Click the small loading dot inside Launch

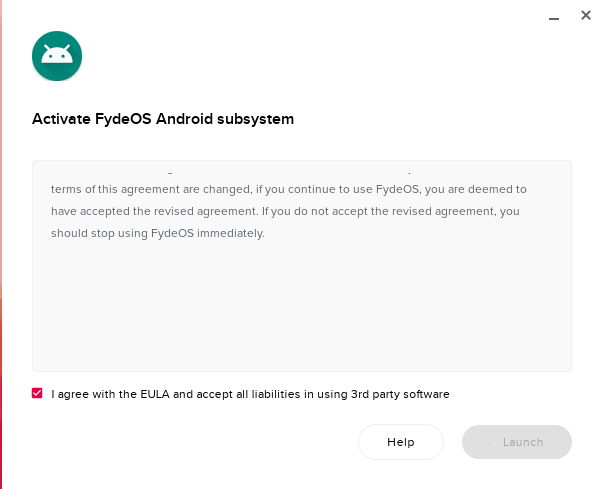coord(491,444)
